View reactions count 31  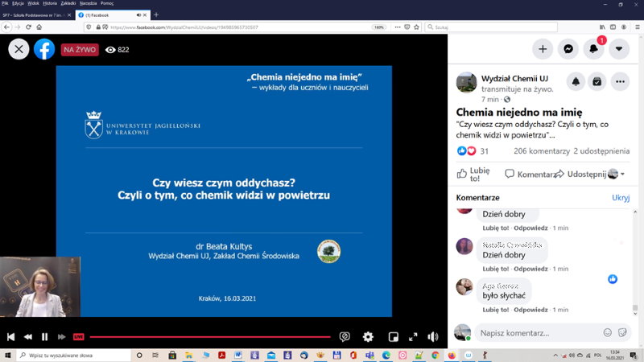485,151
